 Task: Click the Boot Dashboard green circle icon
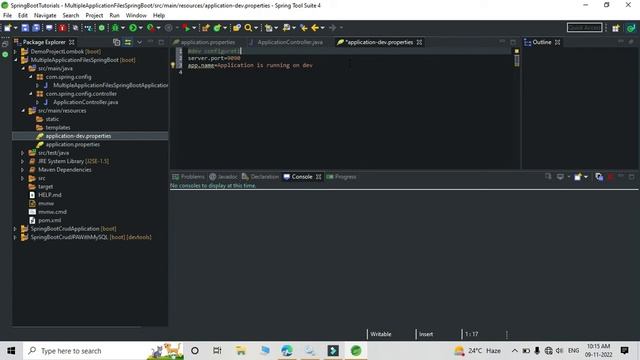(x=102, y=28)
